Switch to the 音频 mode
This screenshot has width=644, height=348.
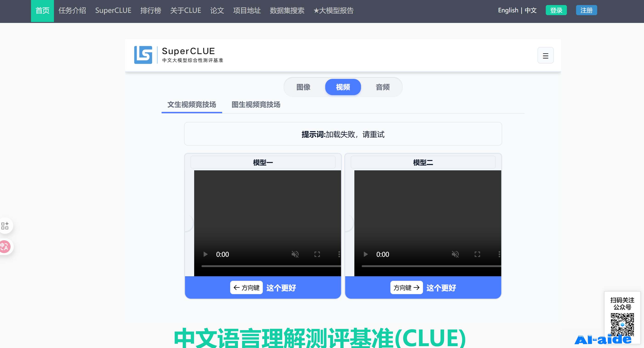(x=382, y=87)
